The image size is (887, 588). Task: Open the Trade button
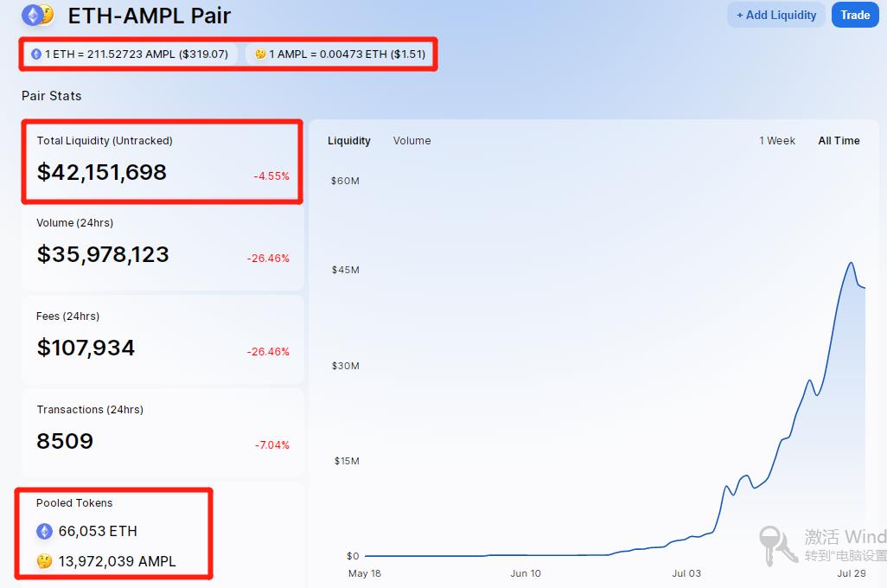point(855,16)
